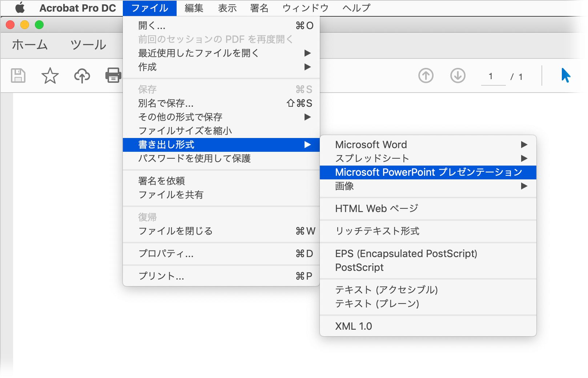588x378 pixels.
Task: Open the ウィンドウ menu
Action: tap(306, 8)
